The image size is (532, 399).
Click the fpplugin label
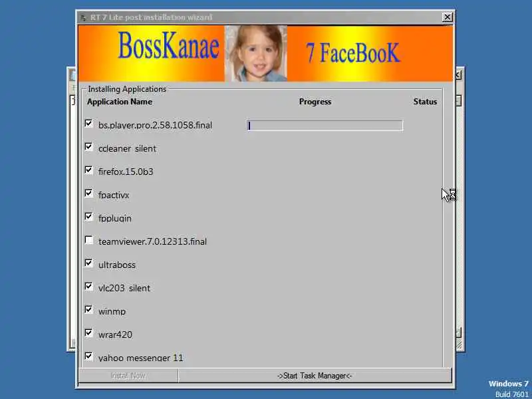115,218
